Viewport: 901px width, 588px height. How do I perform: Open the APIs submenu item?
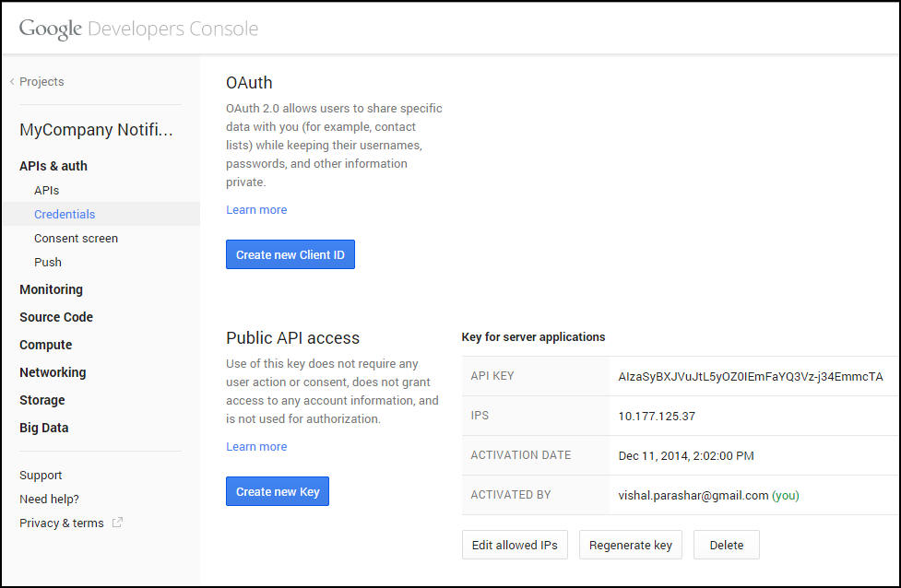[x=46, y=190]
